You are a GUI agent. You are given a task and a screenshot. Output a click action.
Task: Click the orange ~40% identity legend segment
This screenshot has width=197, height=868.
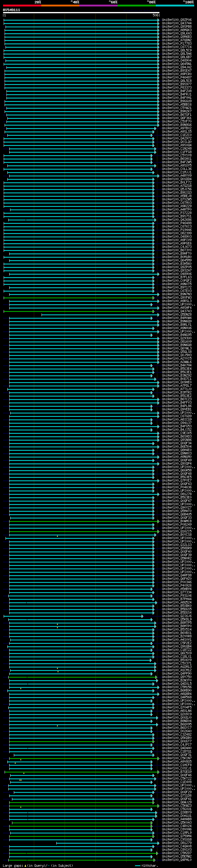[60, 6]
